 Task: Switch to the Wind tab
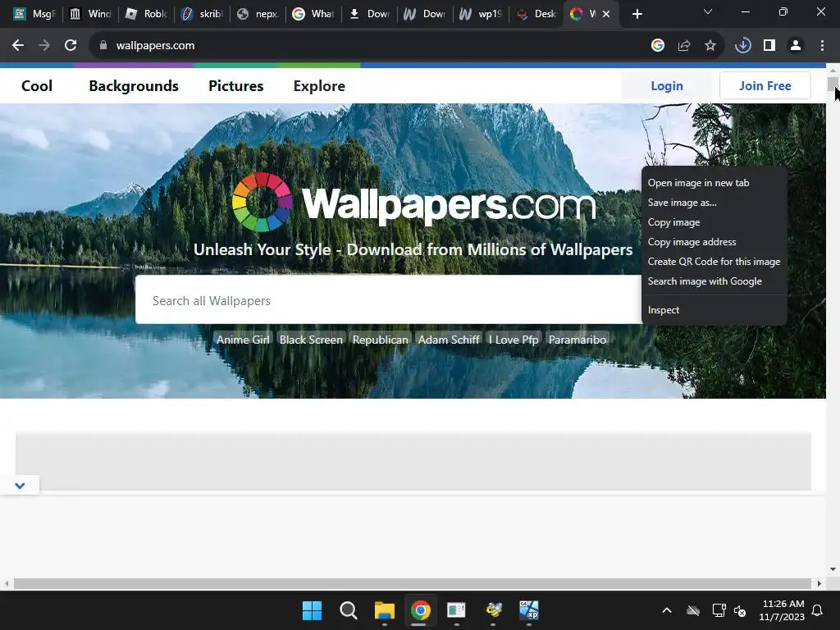click(x=90, y=14)
